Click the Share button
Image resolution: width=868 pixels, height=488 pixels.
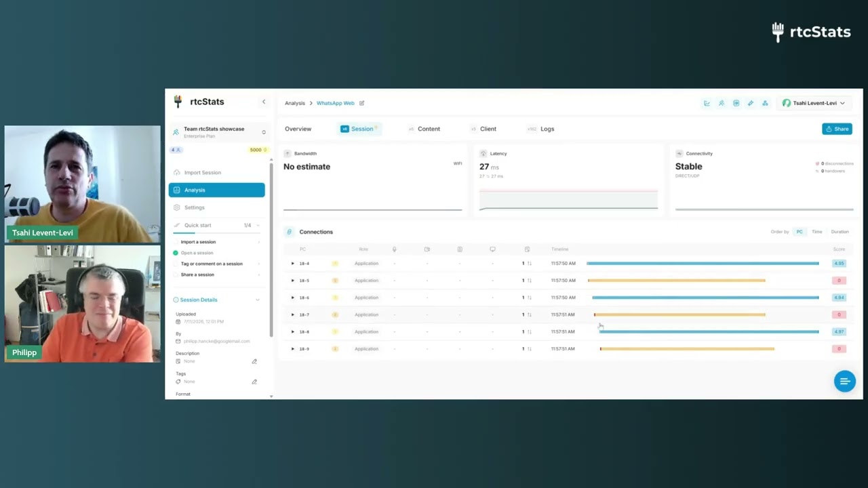837,129
